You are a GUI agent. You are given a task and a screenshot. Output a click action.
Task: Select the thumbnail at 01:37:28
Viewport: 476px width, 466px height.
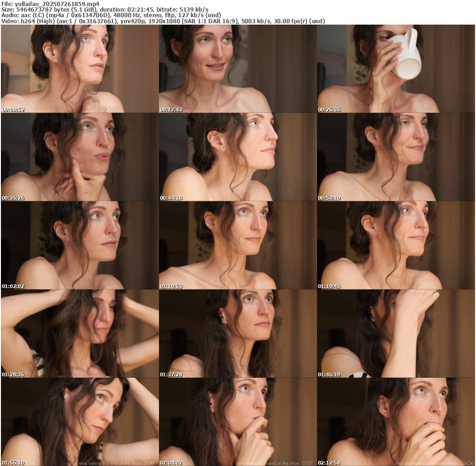pyautogui.click(x=238, y=333)
